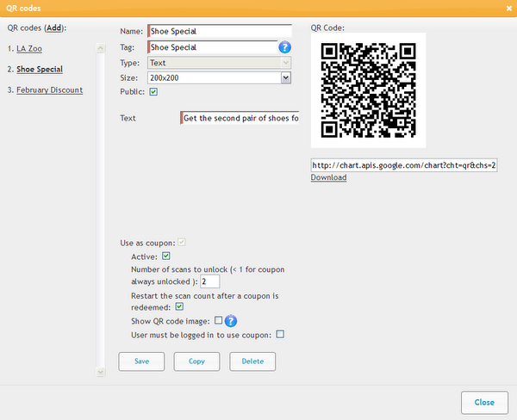Open the Type dropdown showing Text
This screenshot has height=420, width=517.
[219, 63]
